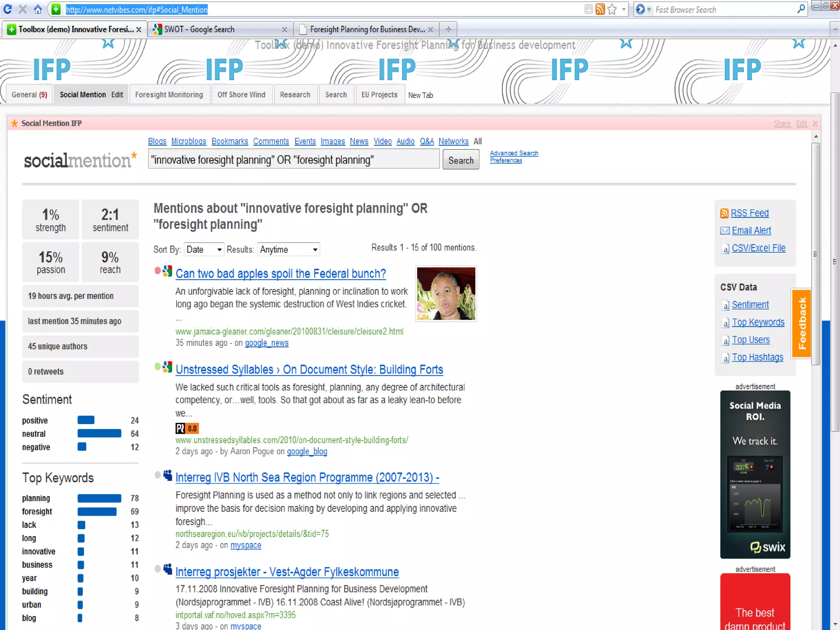Bookmark page with the star icon

612,9
